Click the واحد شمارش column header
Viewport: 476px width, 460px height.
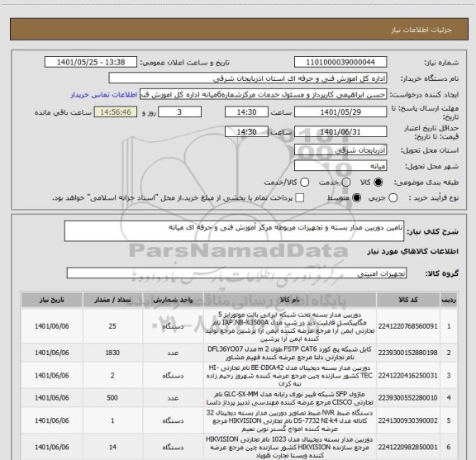pos(173,300)
